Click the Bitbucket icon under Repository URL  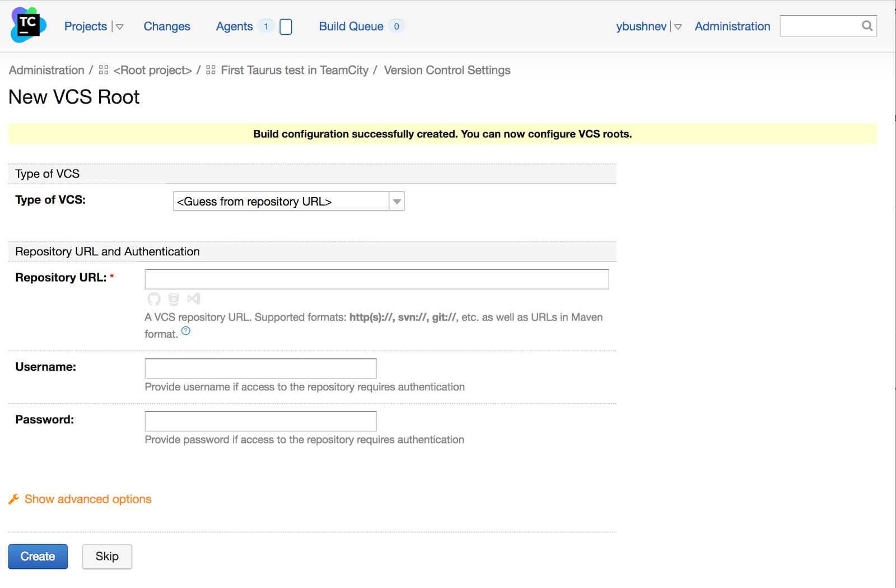point(174,299)
